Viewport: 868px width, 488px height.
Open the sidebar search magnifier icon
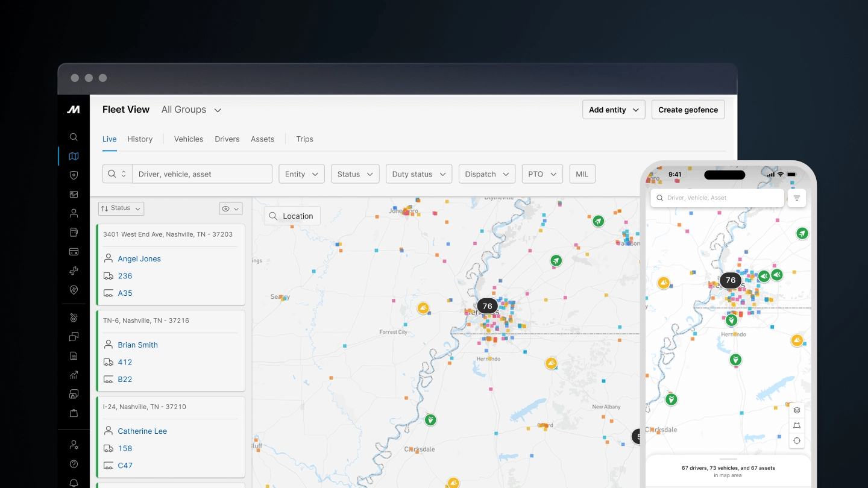pyautogui.click(x=74, y=137)
